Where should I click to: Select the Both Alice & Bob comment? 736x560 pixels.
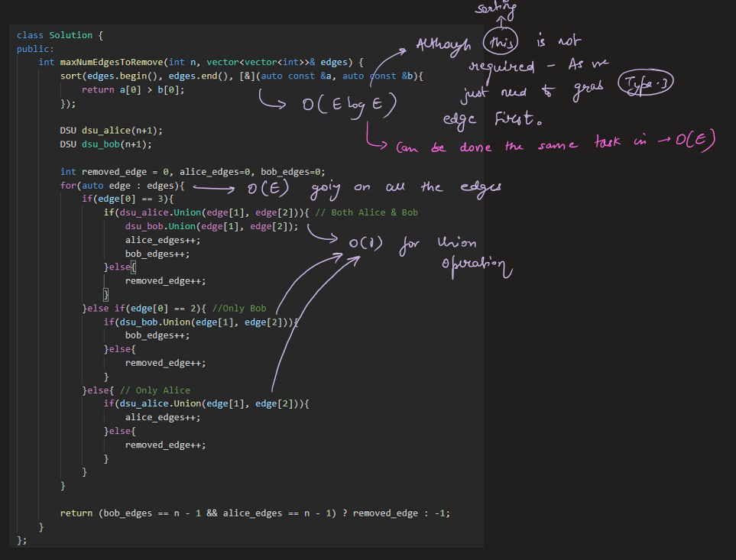[x=366, y=212]
